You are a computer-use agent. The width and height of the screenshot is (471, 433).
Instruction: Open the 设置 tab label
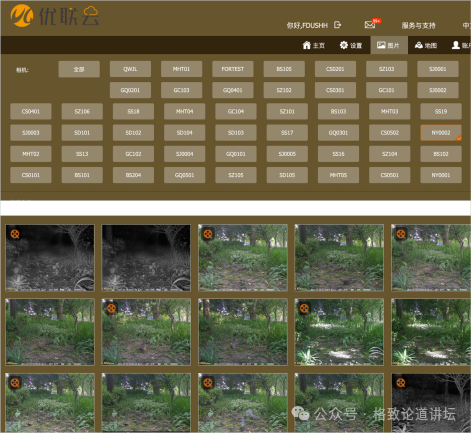point(356,46)
